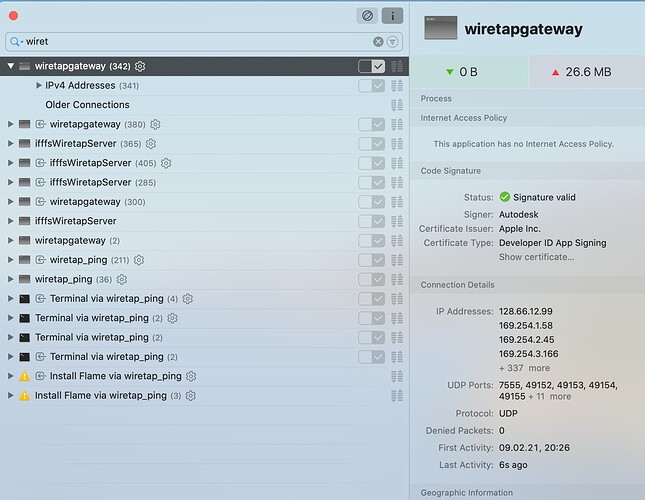The image size is (645, 500).
Task: Toggle the allow/deny switch for IPv4 Addresses
Action: 371,86
